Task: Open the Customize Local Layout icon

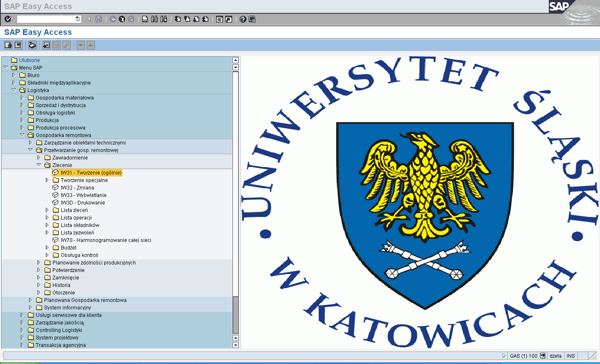Action: 252,19
